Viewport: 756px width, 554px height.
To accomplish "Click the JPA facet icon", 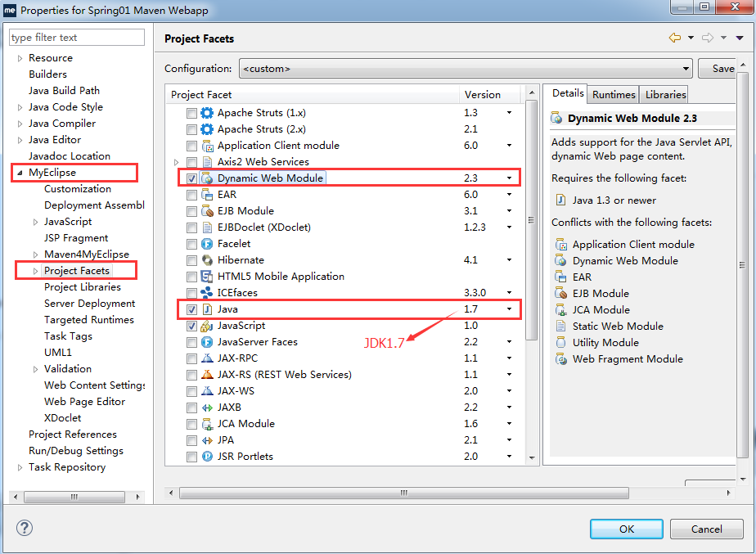I will click(207, 441).
